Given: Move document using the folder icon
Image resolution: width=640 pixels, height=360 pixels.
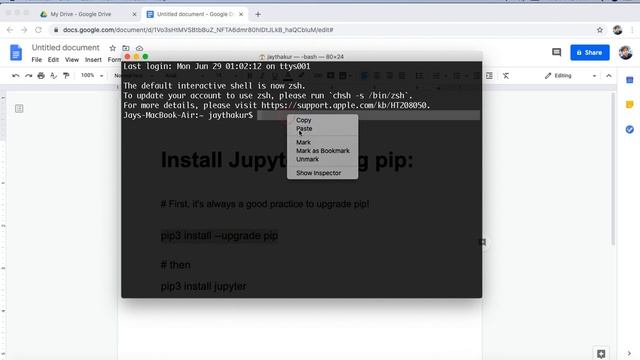Looking at the screenshot, I should pos(126,48).
